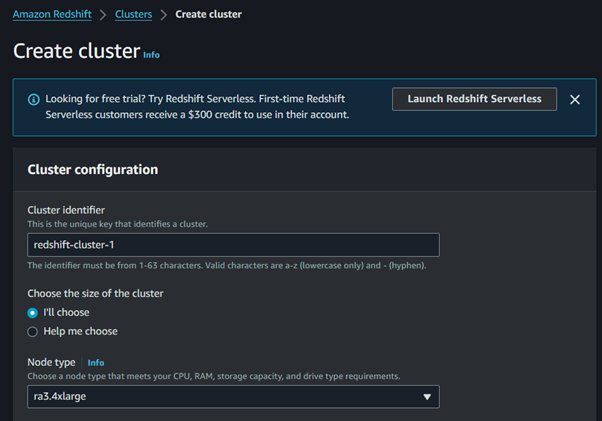The height and width of the screenshot is (421, 602).
Task: Open the Amazon Redshift breadcrumb link
Action: [x=52, y=14]
